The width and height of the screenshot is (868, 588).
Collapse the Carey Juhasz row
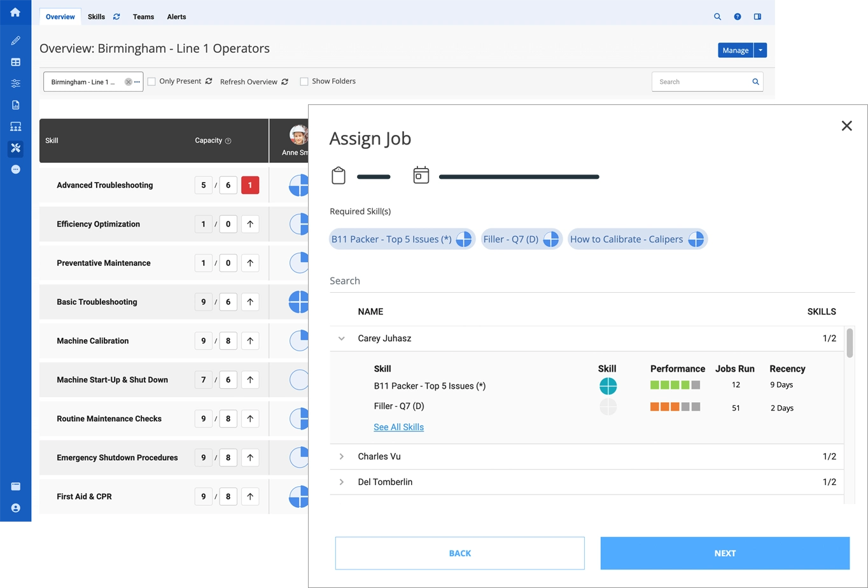tap(342, 339)
